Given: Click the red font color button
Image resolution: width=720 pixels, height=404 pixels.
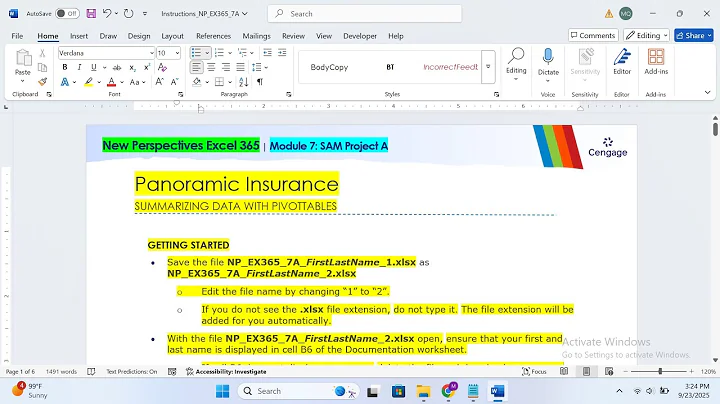Looking at the screenshot, I should point(111,82).
